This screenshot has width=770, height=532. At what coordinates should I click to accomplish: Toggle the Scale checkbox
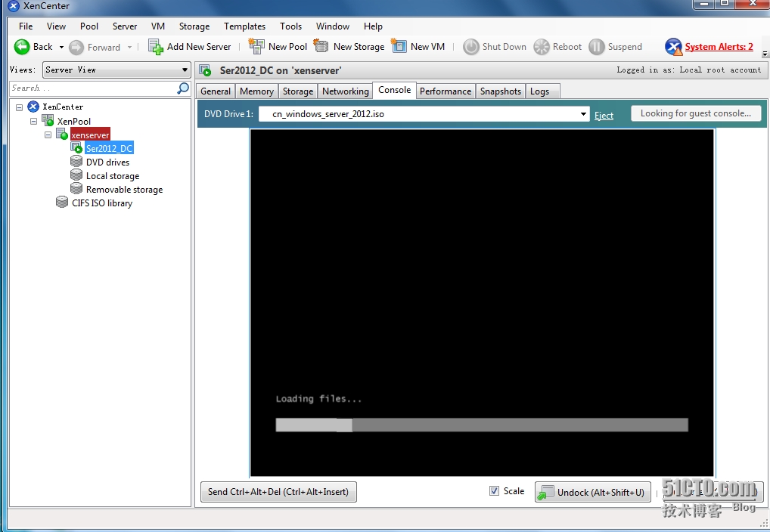pyautogui.click(x=494, y=490)
